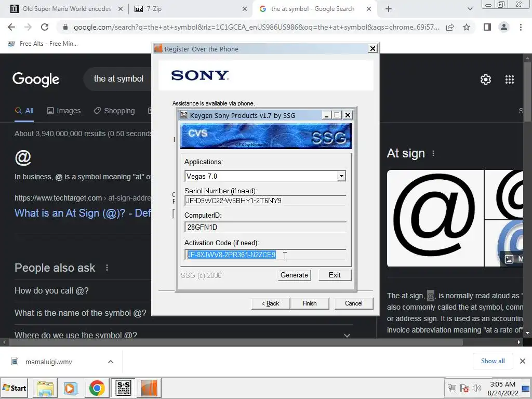This screenshot has height=399, width=532.
Task: Open the Free Alts bookmark
Action: [x=43, y=44]
